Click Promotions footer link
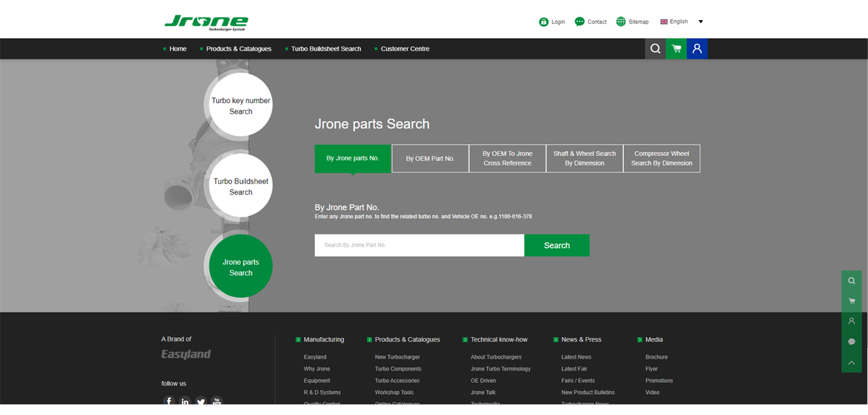The height and width of the screenshot is (415, 868). click(x=659, y=380)
